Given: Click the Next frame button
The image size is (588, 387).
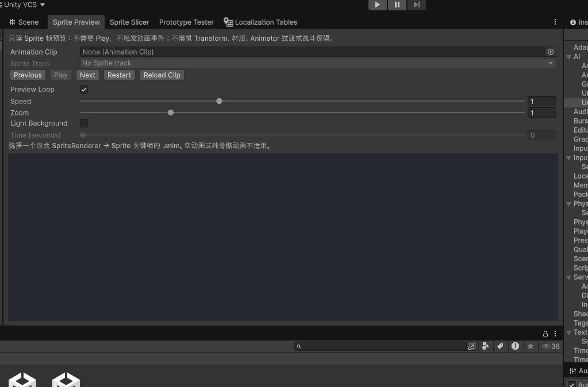Looking at the screenshot, I should 87,75.
